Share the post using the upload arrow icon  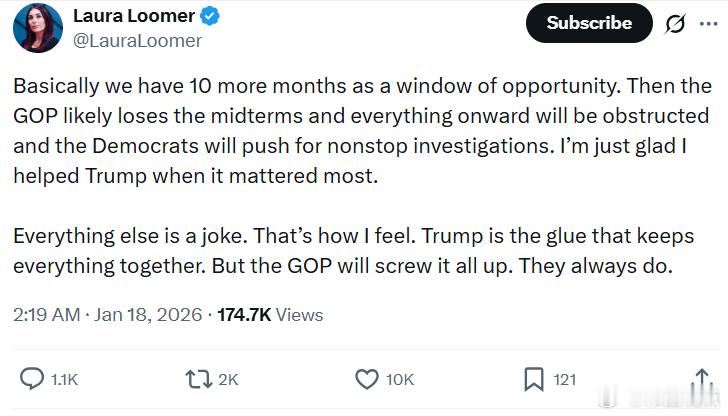701,378
